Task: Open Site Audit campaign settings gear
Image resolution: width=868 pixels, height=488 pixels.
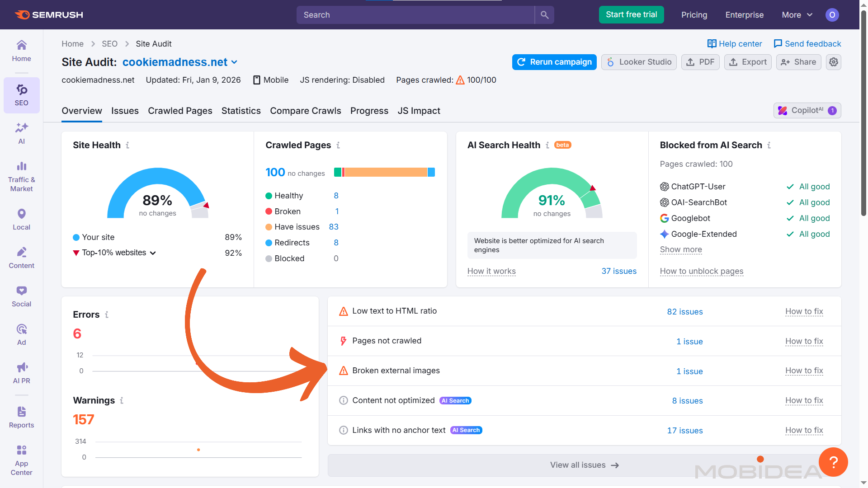Action: click(833, 62)
